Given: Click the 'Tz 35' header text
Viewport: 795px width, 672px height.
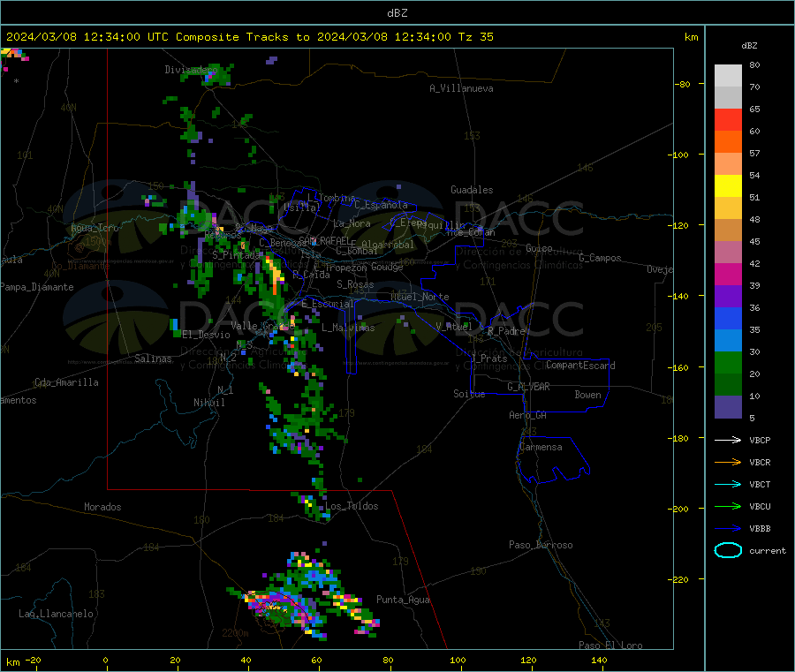Looking at the screenshot, I should [x=475, y=37].
